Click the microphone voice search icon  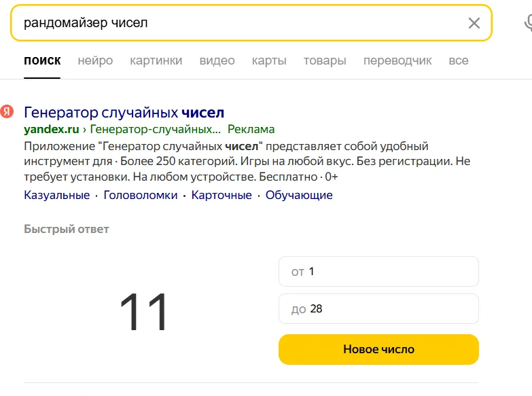[x=529, y=23]
